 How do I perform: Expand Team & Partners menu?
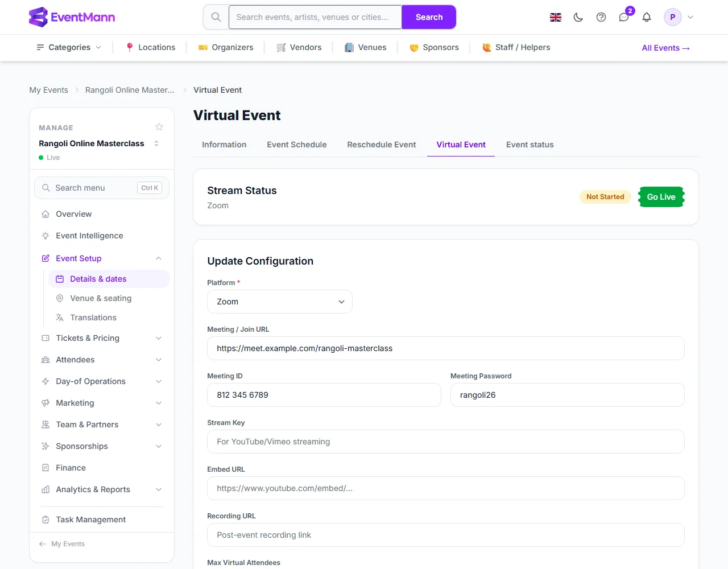coord(102,424)
